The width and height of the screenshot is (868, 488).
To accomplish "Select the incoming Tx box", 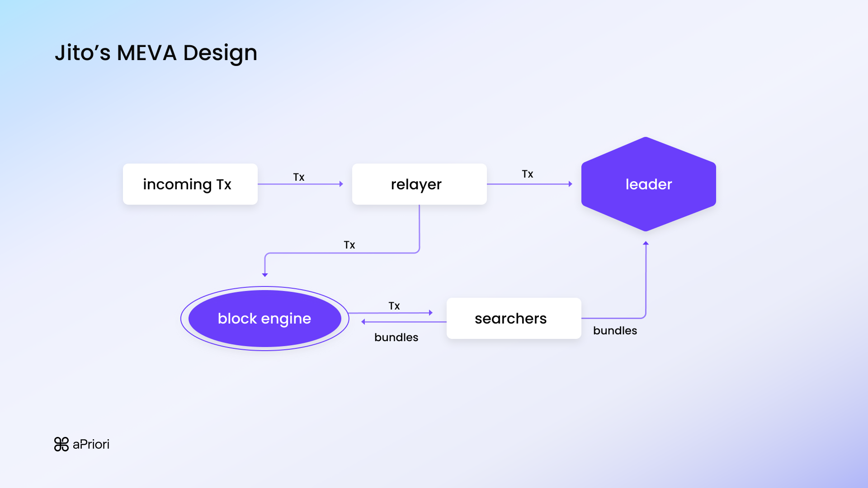I will tap(190, 184).
